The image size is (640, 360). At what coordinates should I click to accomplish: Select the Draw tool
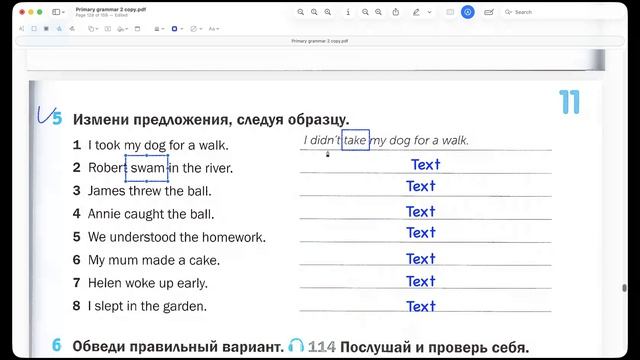(72, 29)
